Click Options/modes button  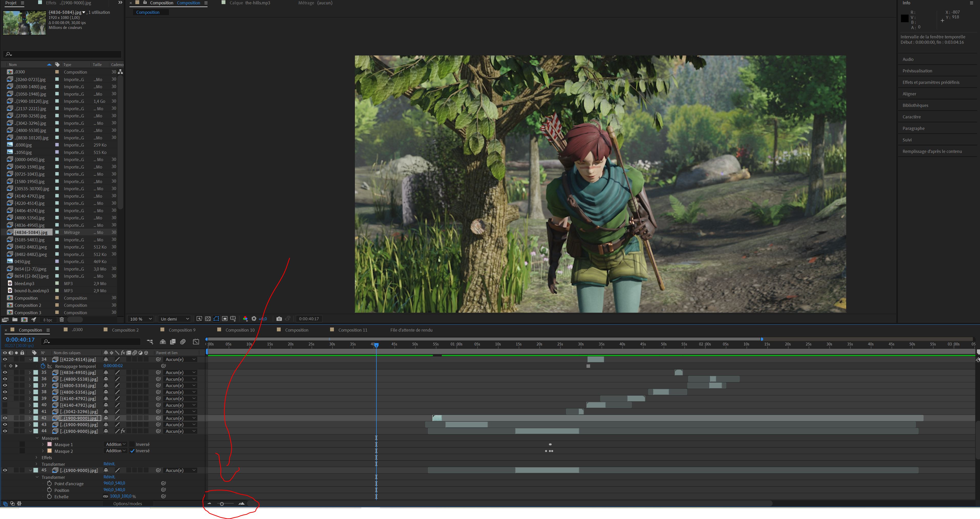[127, 504]
